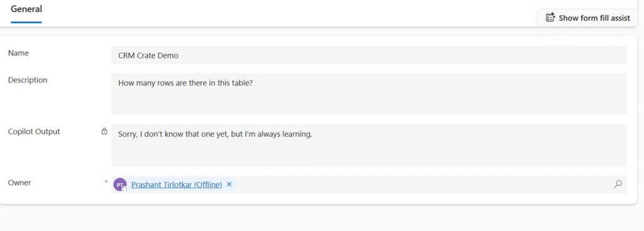Click the Owner lookup search magnifier icon
The width and height of the screenshot is (644, 231).
pyautogui.click(x=618, y=184)
